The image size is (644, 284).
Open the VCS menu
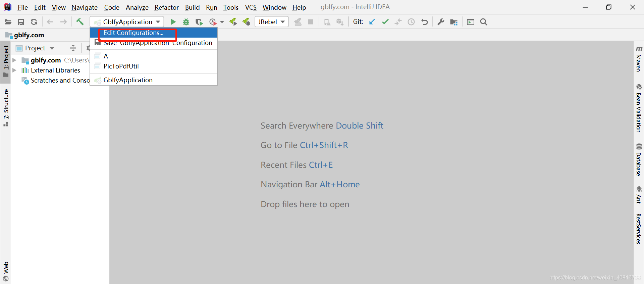251,7
